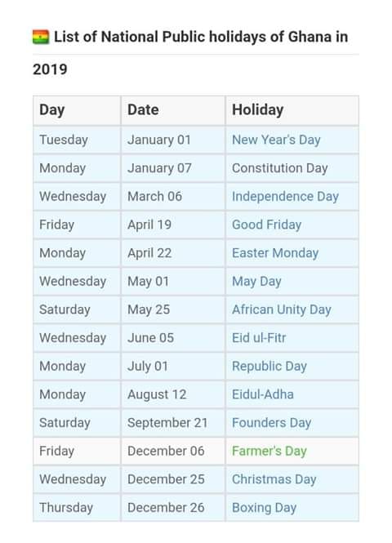Open the Independence Day link
Viewport: 392px width, 543px height.
coord(285,196)
